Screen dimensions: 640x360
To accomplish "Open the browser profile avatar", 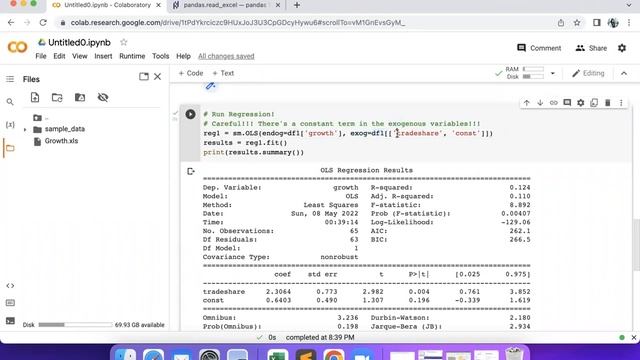I will [613, 23].
